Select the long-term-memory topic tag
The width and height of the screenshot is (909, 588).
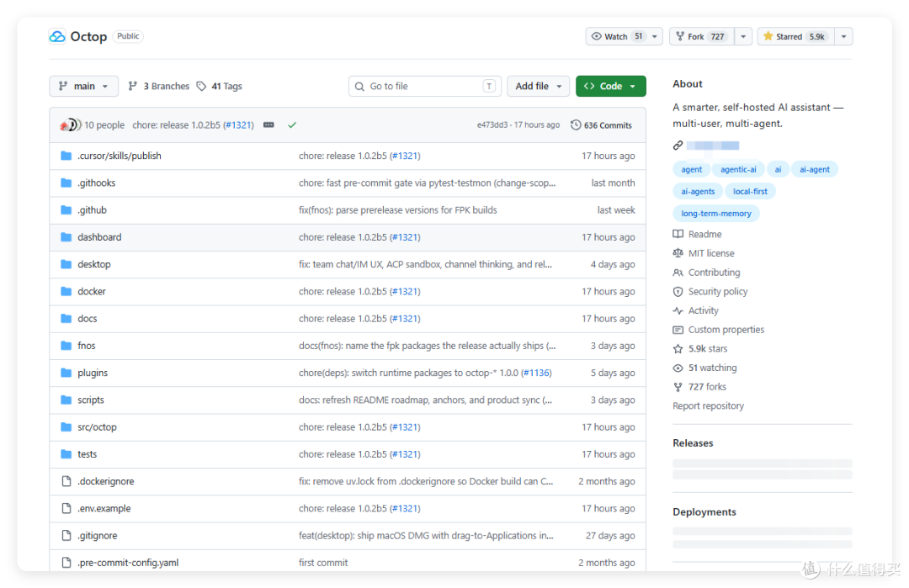click(716, 214)
